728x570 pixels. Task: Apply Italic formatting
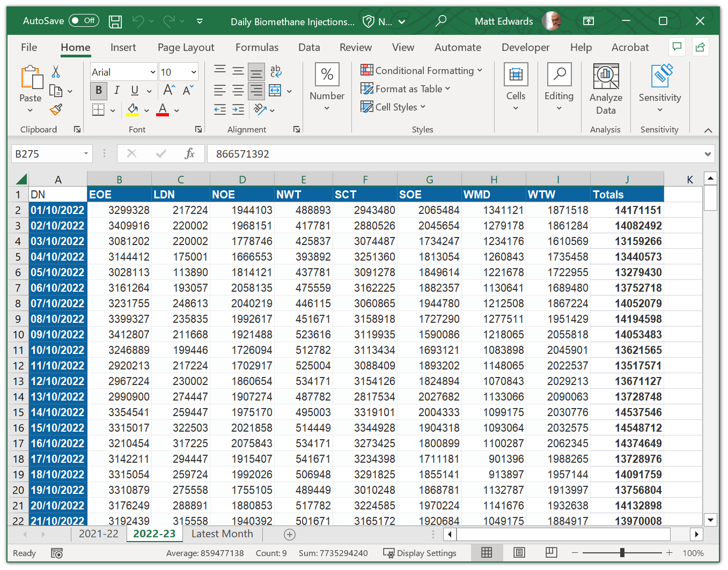point(116,90)
